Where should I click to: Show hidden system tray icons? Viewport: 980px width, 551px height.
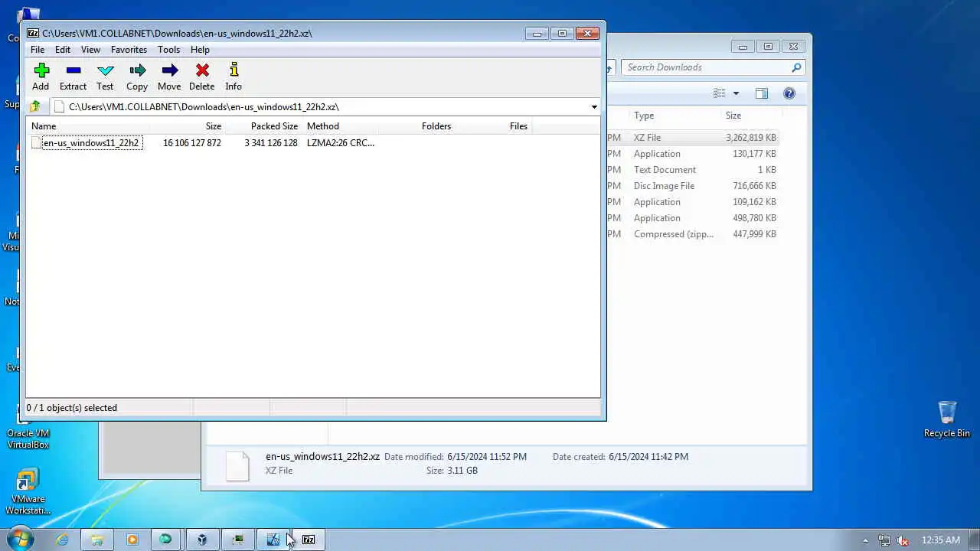click(866, 540)
